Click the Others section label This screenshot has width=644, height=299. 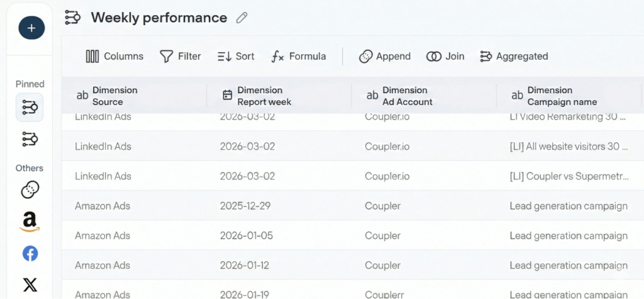[x=30, y=168]
